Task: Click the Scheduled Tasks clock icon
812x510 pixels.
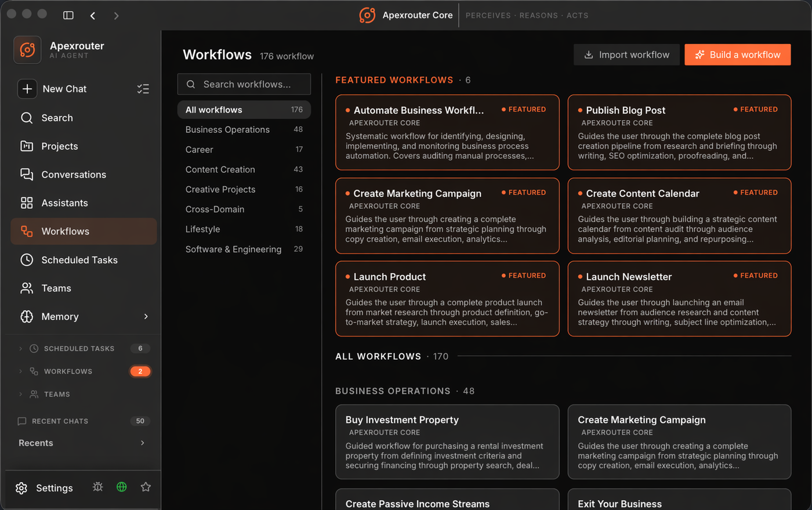Action: tap(27, 260)
